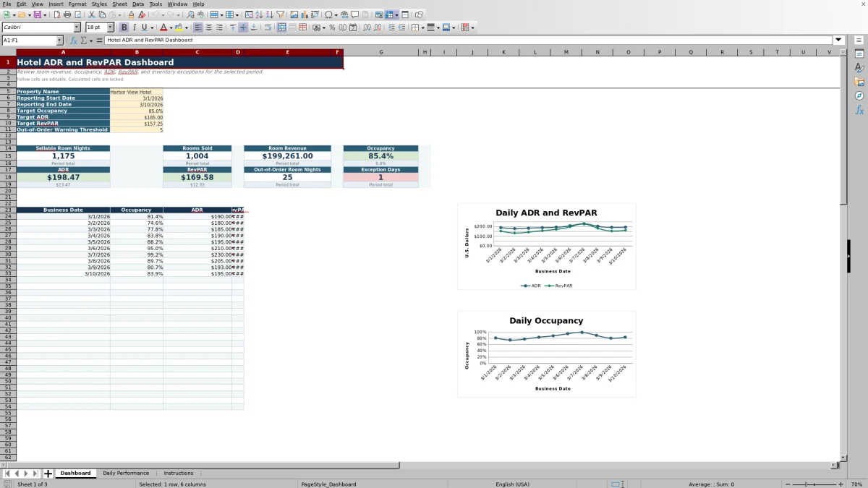Toggle Wrap Text button

point(268,27)
